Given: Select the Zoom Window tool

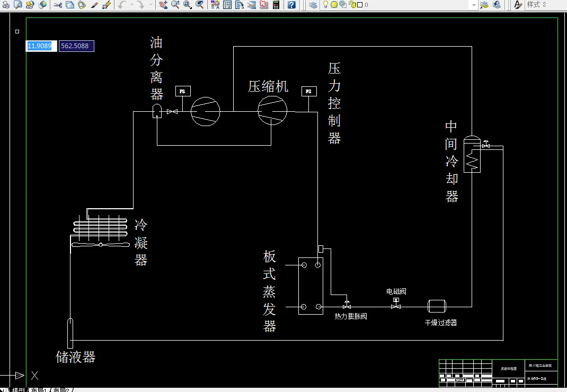Looking at the screenshot, I should pyautogui.click(x=187, y=5).
